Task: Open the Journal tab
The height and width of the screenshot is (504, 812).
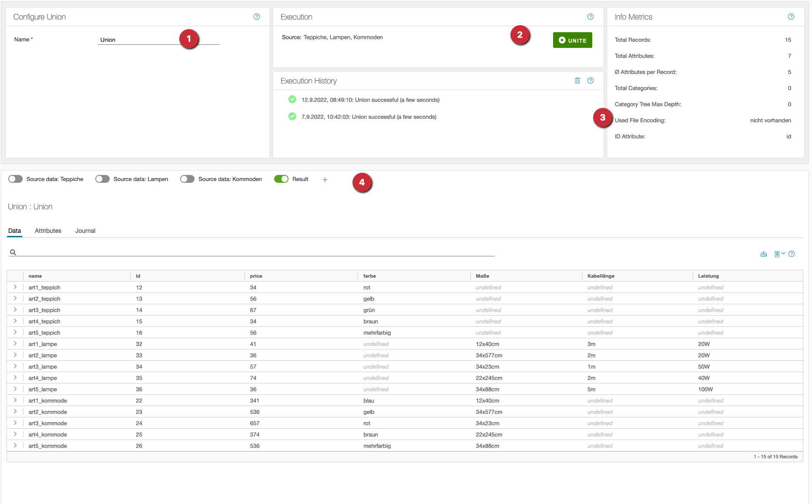Action: (x=85, y=231)
